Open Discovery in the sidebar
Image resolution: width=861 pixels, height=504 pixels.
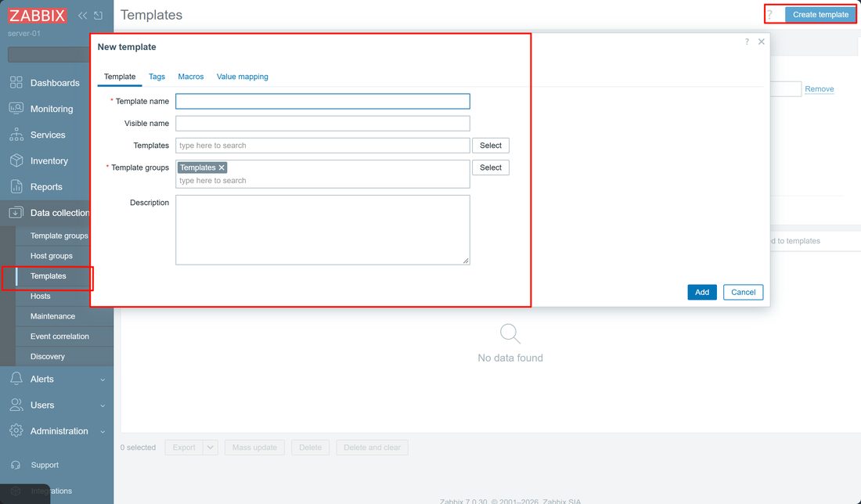[x=47, y=356]
